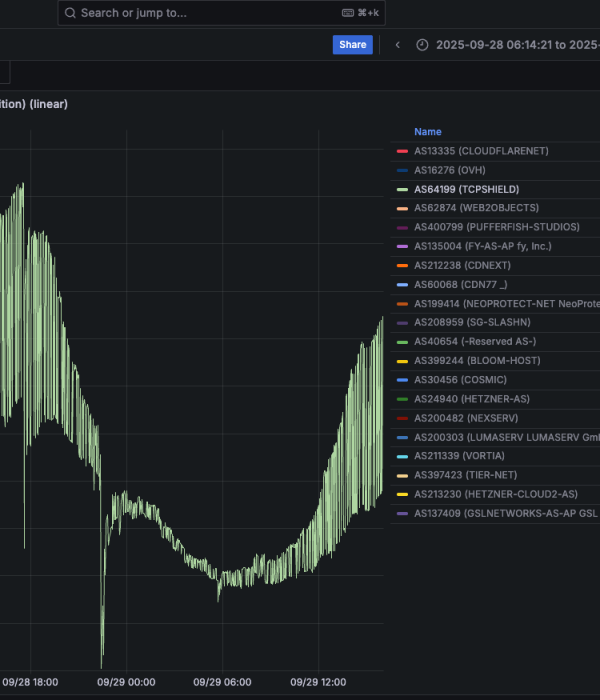Click the clock icon of the time picker

[422, 45]
